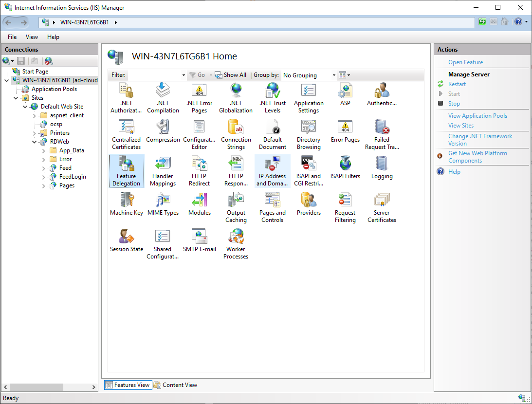532x404 pixels.
Task: Open the .NET Error Pages feature
Action: click(x=199, y=98)
